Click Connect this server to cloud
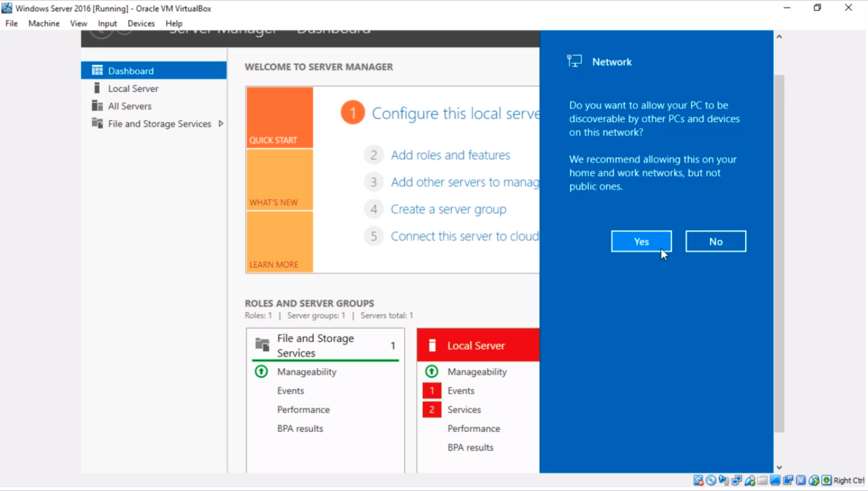Screen dimensions: 868x491 (465, 236)
